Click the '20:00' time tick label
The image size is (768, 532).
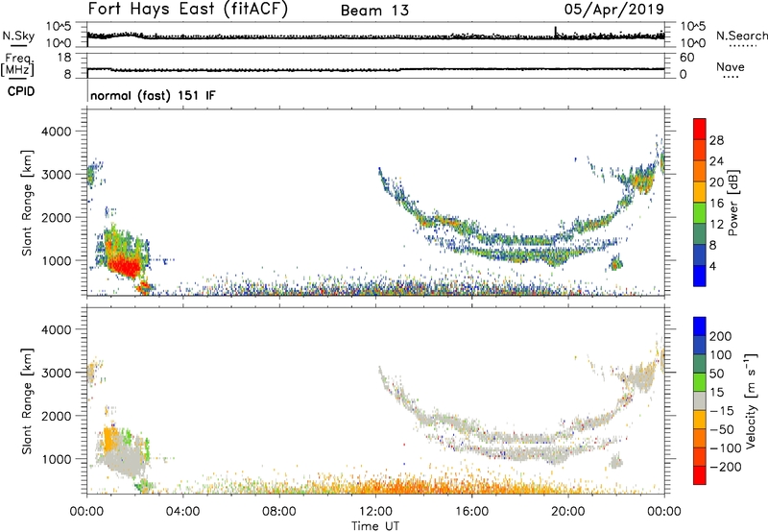pyautogui.click(x=568, y=512)
